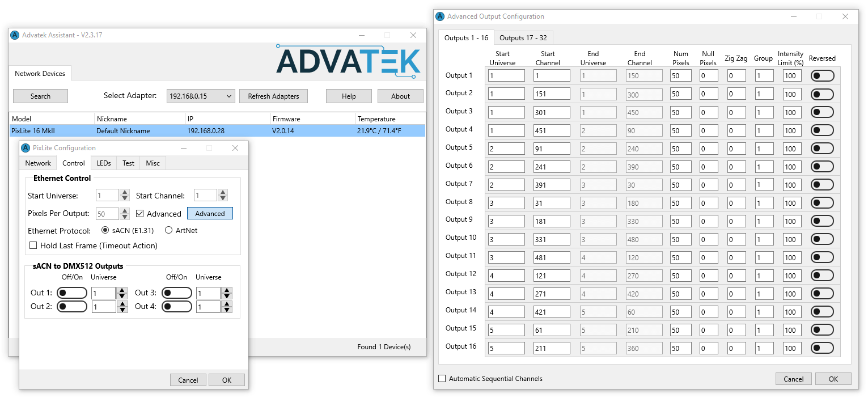Click the Pixels Per Output stepper arrows

point(125,214)
